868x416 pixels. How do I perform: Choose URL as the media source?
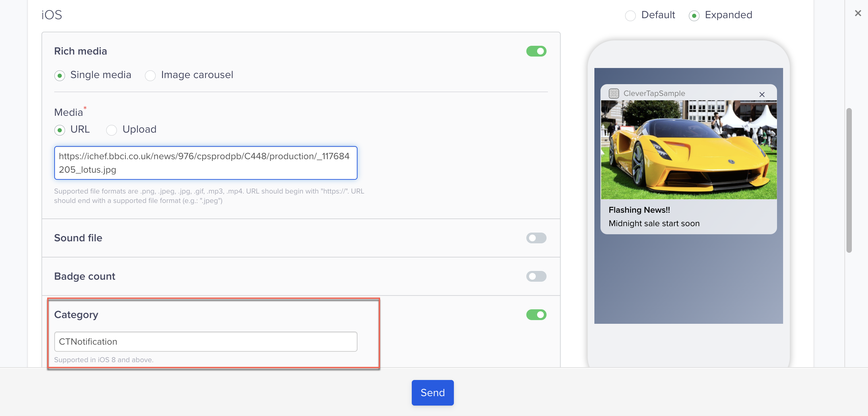pos(60,130)
